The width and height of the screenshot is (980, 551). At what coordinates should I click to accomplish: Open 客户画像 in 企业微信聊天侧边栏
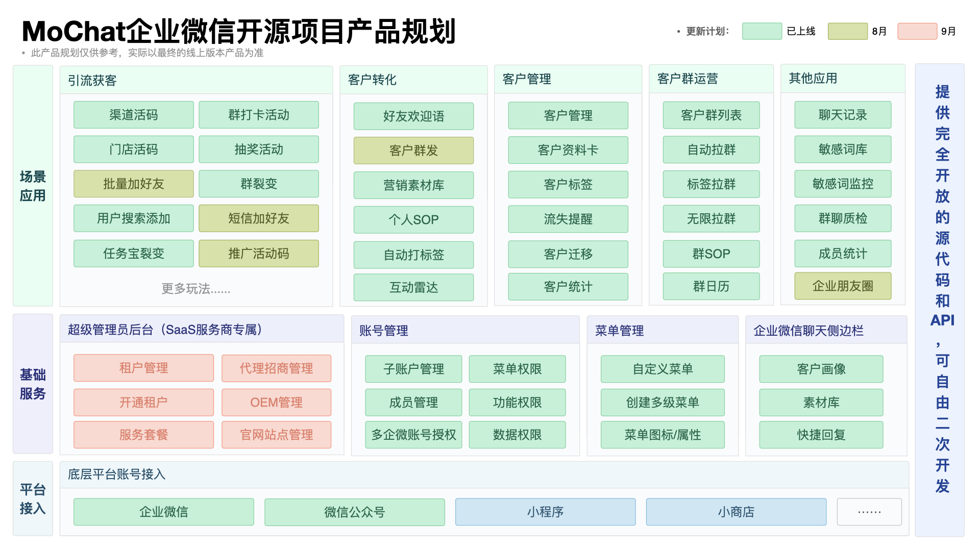820,369
